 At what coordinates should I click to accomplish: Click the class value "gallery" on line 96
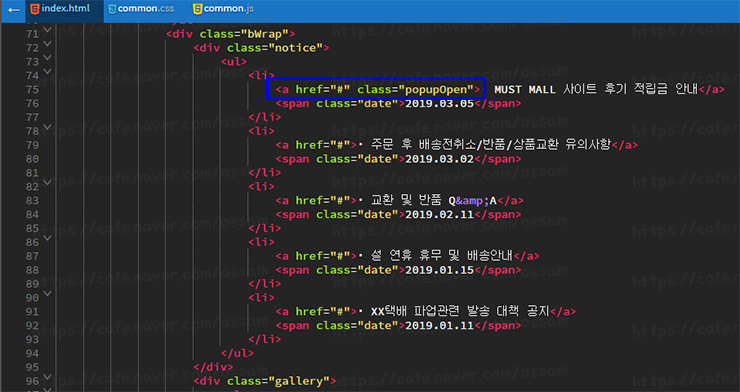click(299, 381)
